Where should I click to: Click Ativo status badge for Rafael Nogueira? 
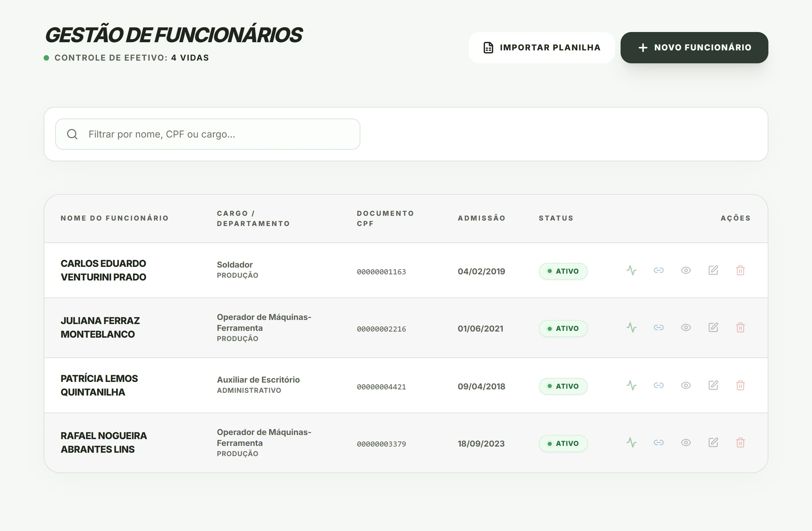coord(563,444)
